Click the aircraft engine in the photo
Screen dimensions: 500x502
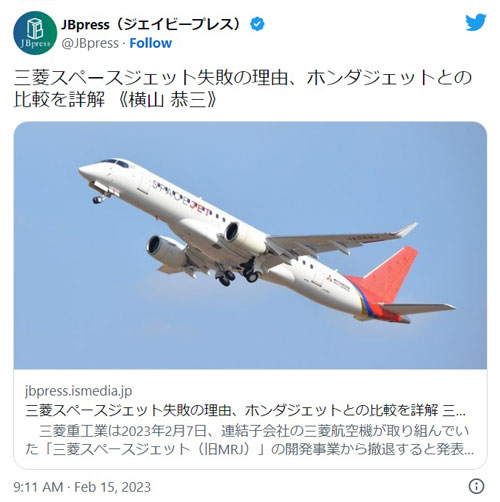(x=246, y=237)
